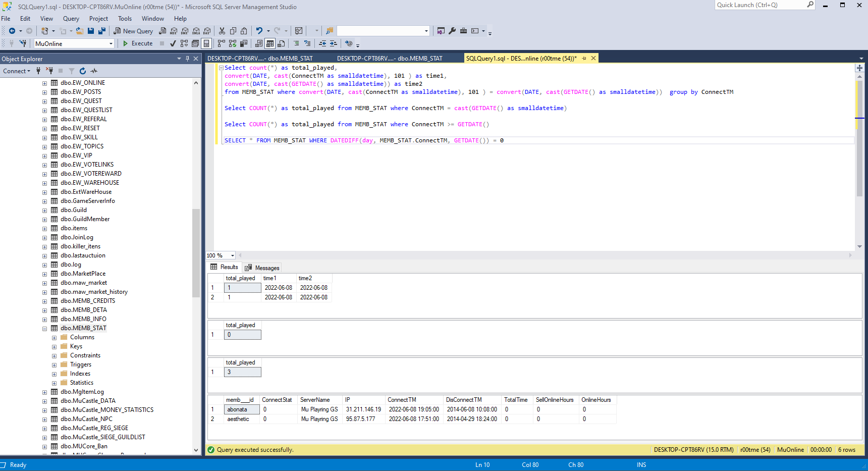
Task: Toggle Include Live Query Statistics
Action: (233, 43)
